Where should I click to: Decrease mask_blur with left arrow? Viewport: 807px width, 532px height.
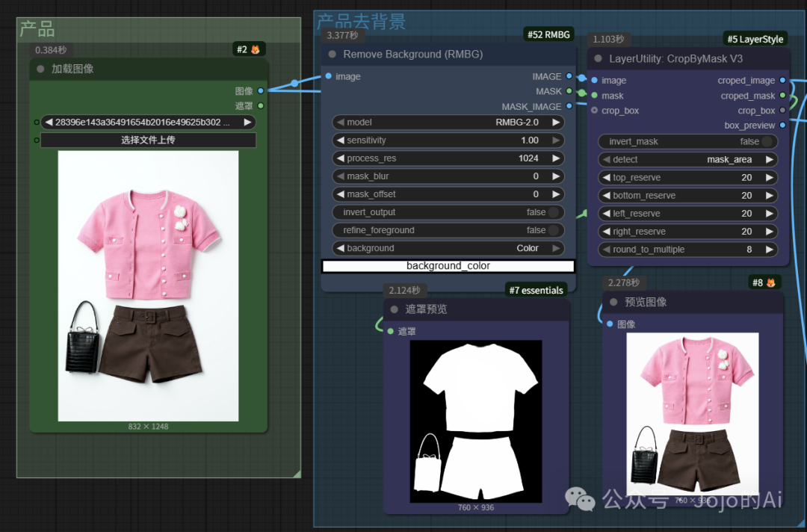[340, 176]
